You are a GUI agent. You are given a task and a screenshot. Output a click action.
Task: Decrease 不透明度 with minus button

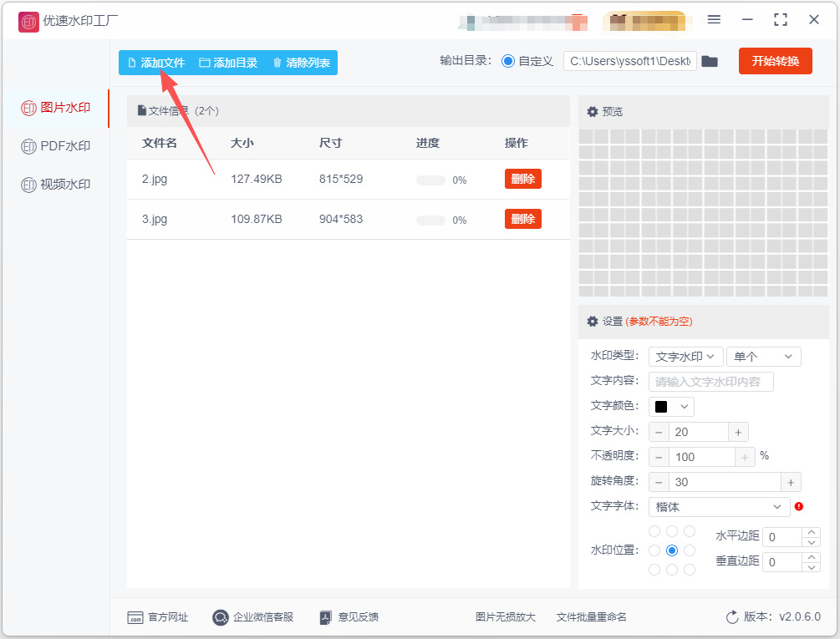(x=659, y=457)
